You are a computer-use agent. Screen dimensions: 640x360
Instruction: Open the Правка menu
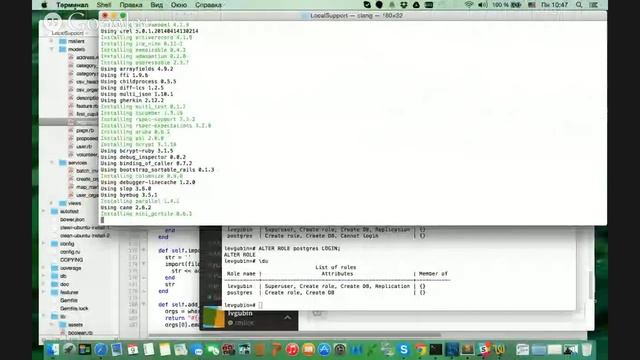coord(131,5)
